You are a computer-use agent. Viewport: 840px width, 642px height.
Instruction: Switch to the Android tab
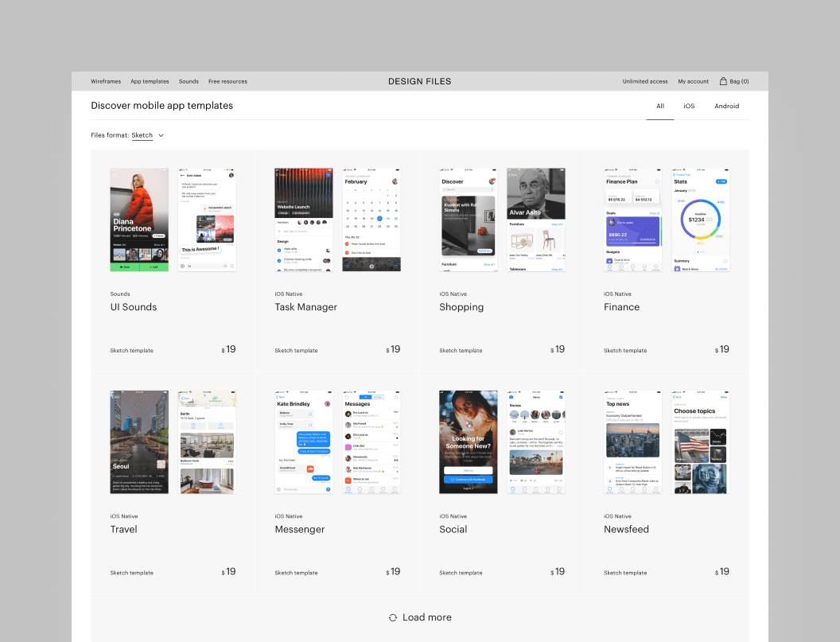click(x=726, y=106)
